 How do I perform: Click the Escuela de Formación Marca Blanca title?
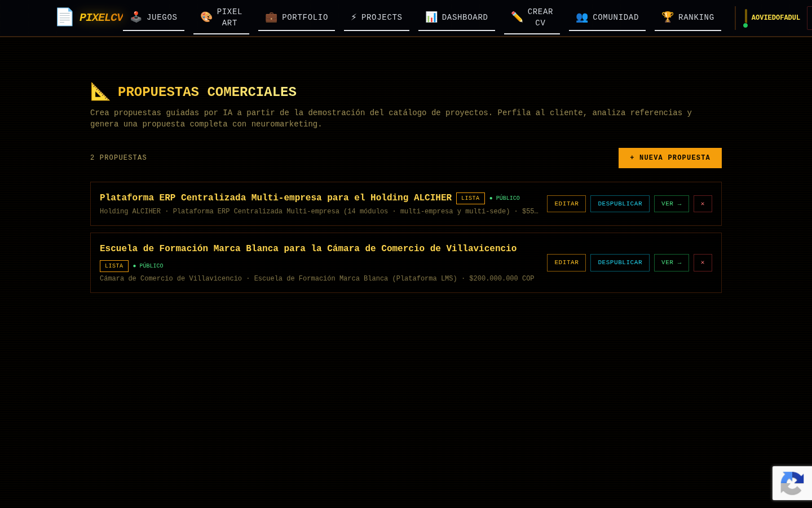point(308,248)
